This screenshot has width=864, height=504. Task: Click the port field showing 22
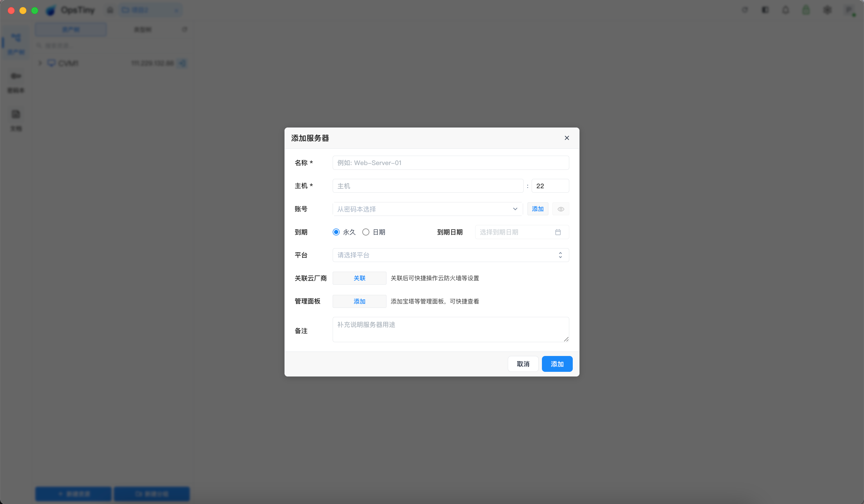click(x=550, y=186)
